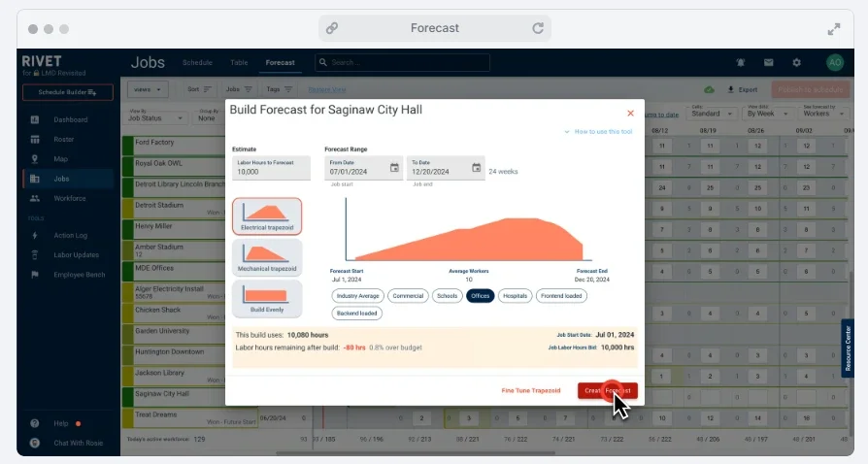Open the Employee Bench flag icon
Screen dimensions: 868x464
coord(35,275)
